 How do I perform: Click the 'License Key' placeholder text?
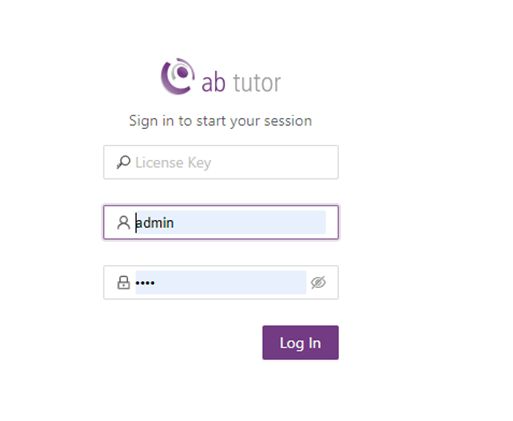click(173, 163)
